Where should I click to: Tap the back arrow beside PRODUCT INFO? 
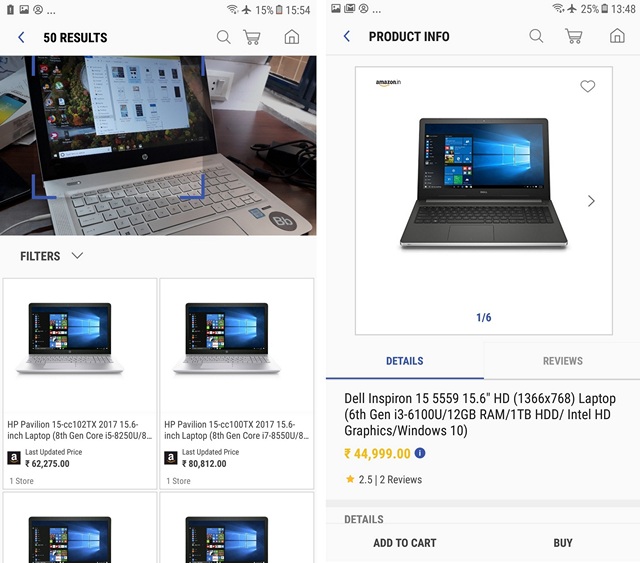347,36
